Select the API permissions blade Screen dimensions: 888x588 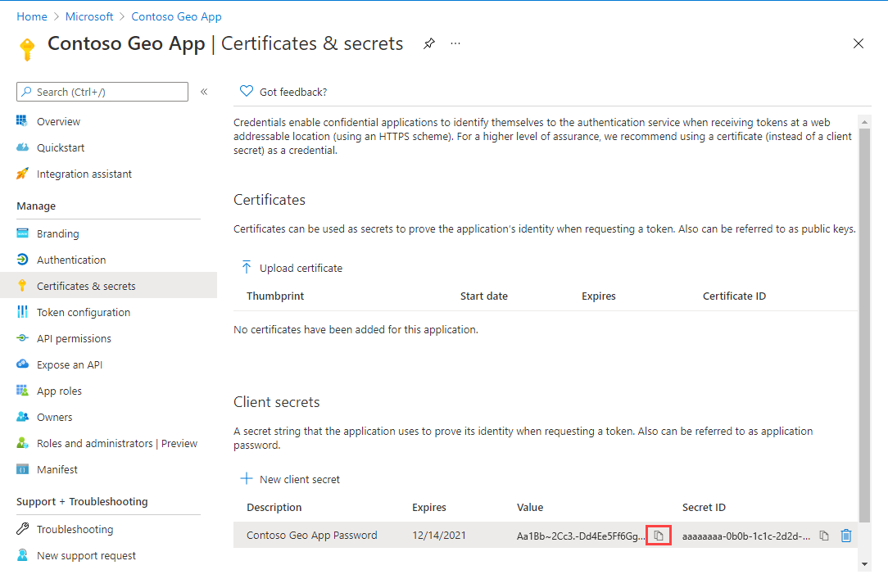tap(74, 337)
